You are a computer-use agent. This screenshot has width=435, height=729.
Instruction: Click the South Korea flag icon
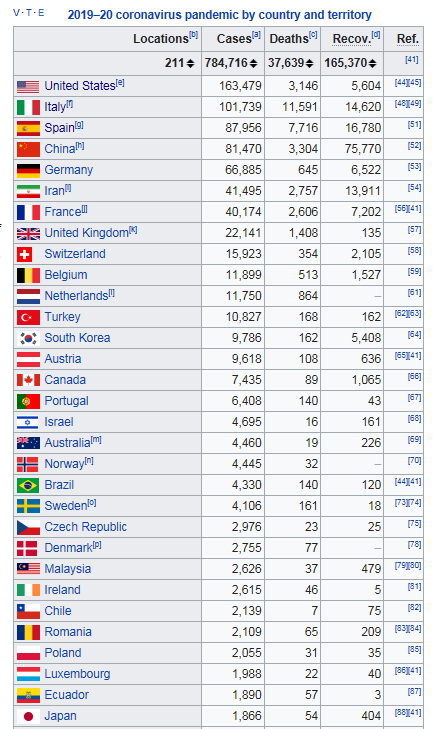click(28, 338)
